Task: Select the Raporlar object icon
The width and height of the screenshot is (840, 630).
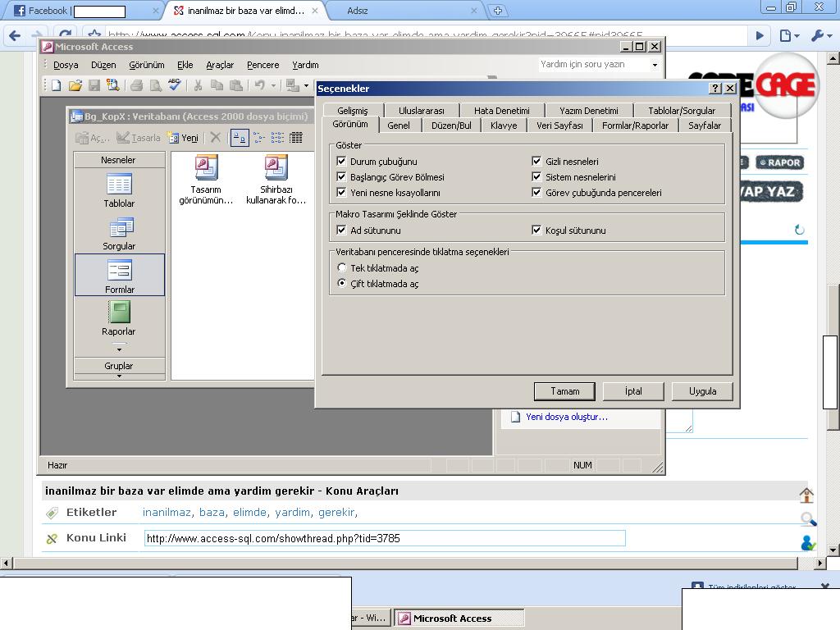Action: pos(119,317)
